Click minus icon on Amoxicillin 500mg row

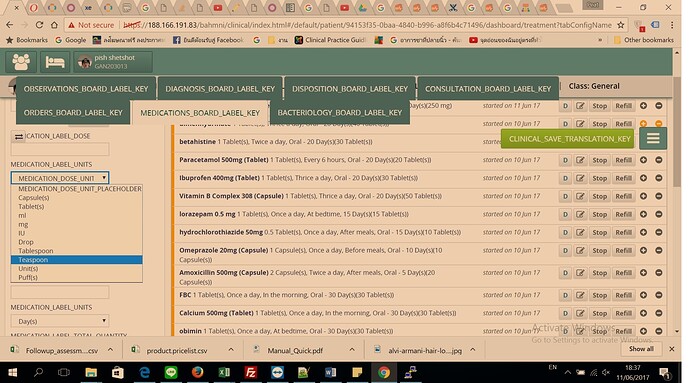click(x=659, y=273)
